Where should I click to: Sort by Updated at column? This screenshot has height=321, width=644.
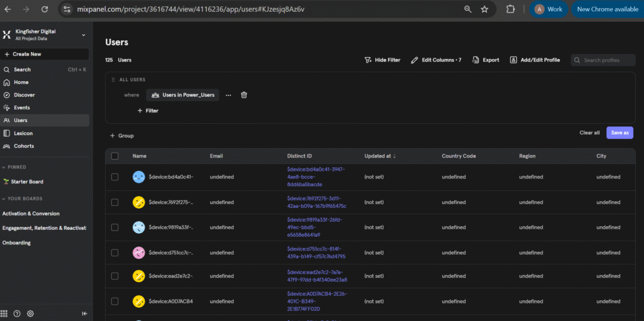380,156
